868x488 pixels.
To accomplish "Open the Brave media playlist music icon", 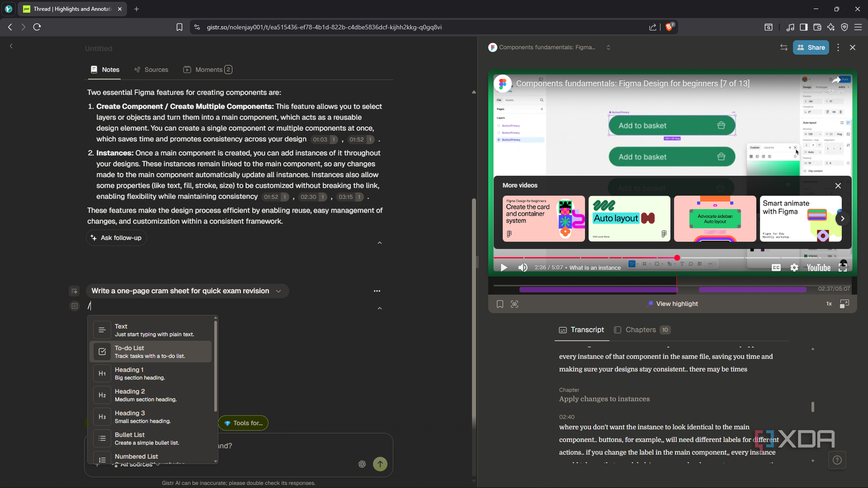I will pyautogui.click(x=790, y=27).
